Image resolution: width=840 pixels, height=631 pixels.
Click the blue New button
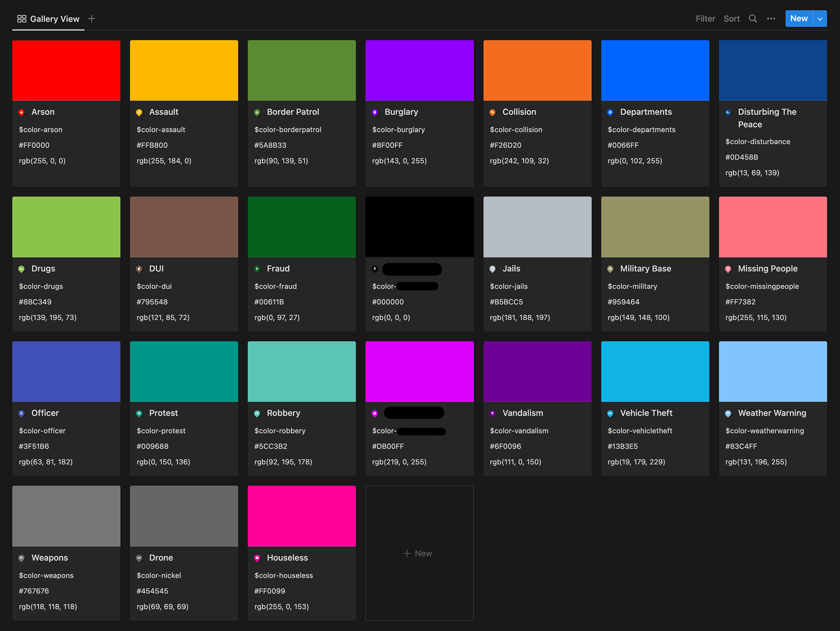point(799,19)
